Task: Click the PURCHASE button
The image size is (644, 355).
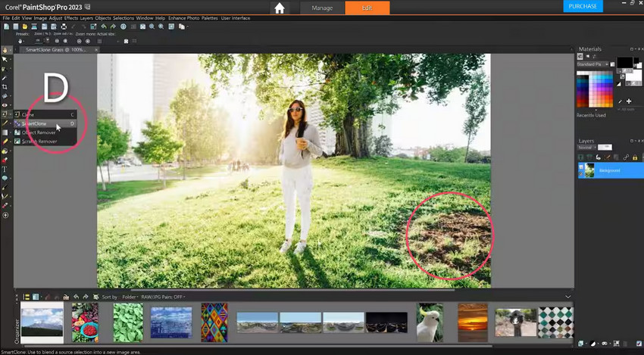Action: coord(583,6)
